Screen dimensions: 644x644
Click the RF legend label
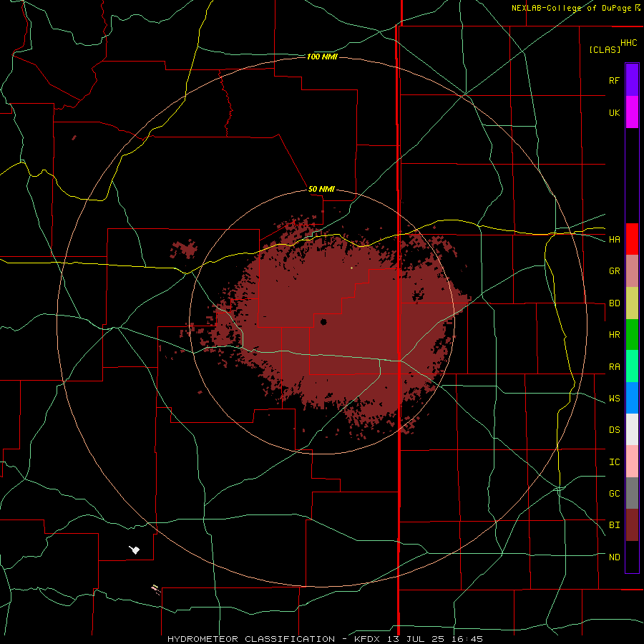click(614, 80)
